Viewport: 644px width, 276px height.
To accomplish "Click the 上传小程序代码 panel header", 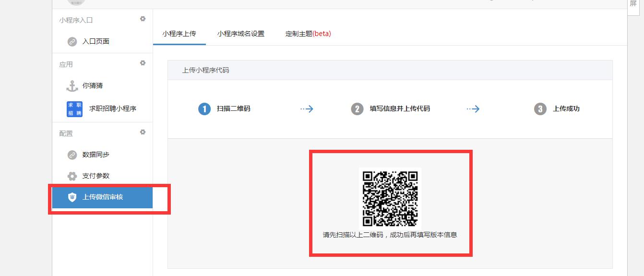I will tap(390, 70).
